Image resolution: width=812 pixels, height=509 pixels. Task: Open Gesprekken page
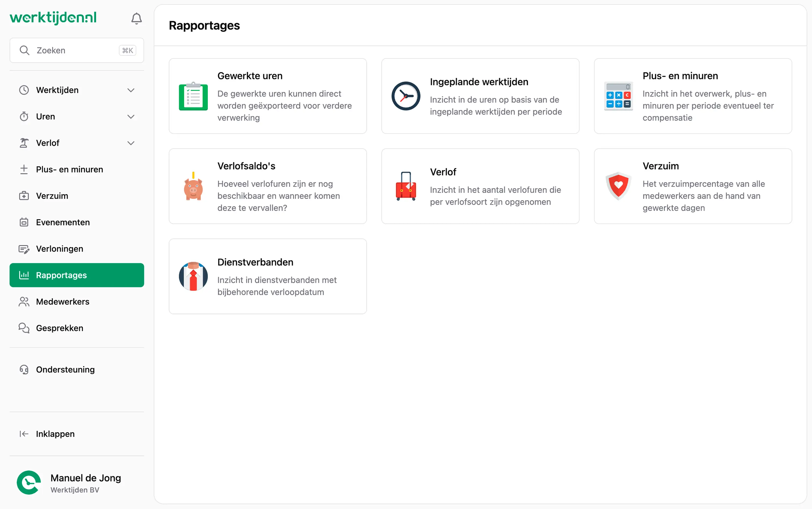77,328
